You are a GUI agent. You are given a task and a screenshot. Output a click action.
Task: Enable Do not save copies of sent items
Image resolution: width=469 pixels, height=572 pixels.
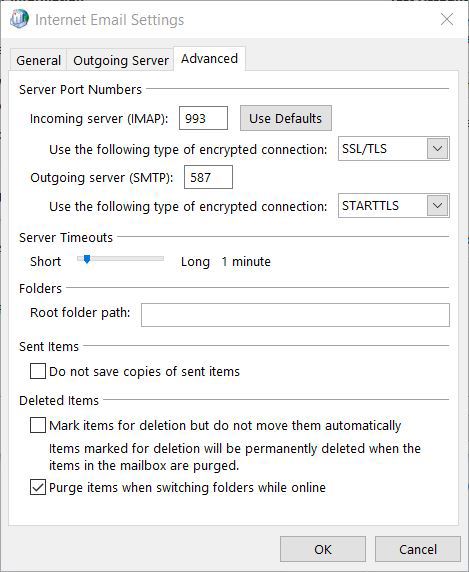click(38, 371)
